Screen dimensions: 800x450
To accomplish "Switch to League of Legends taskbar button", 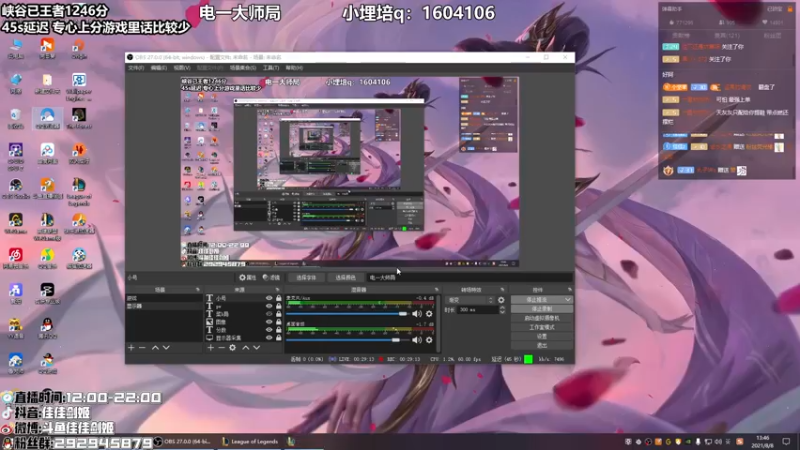I will (250, 441).
